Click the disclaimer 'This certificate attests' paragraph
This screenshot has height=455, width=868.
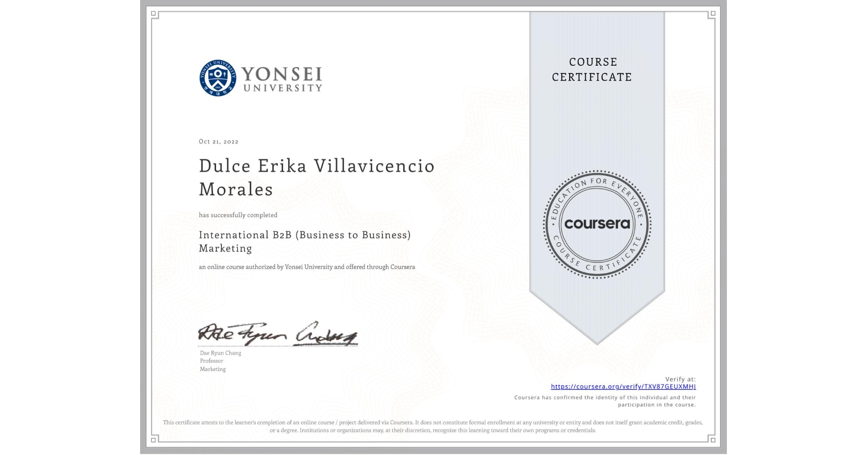point(433,426)
